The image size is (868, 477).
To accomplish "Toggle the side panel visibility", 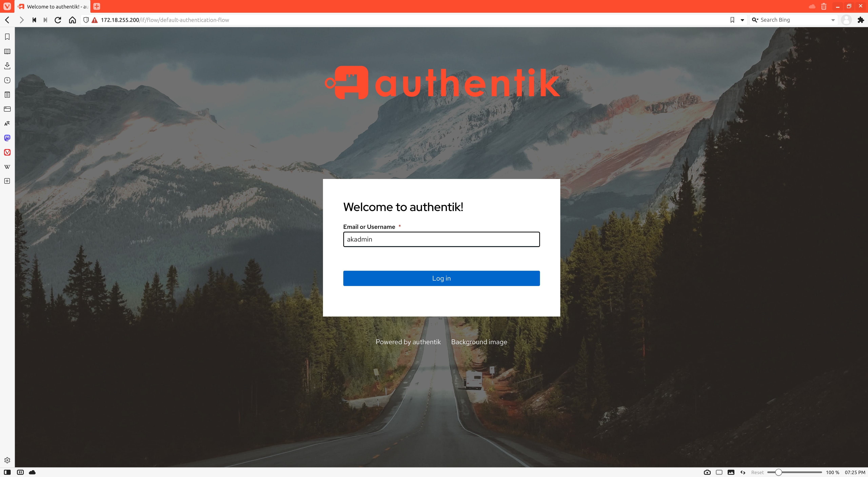I will tap(7, 472).
